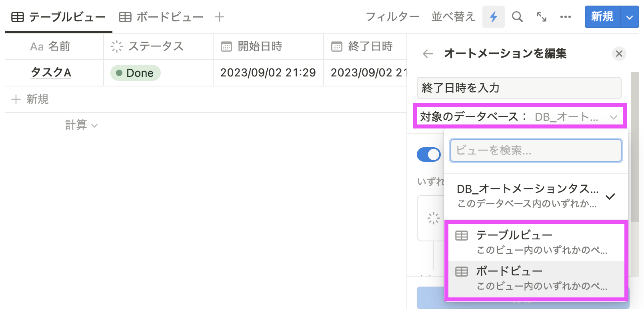
Task: Click the start date 2023/09/02 21:29 cell
Action: tap(268, 73)
